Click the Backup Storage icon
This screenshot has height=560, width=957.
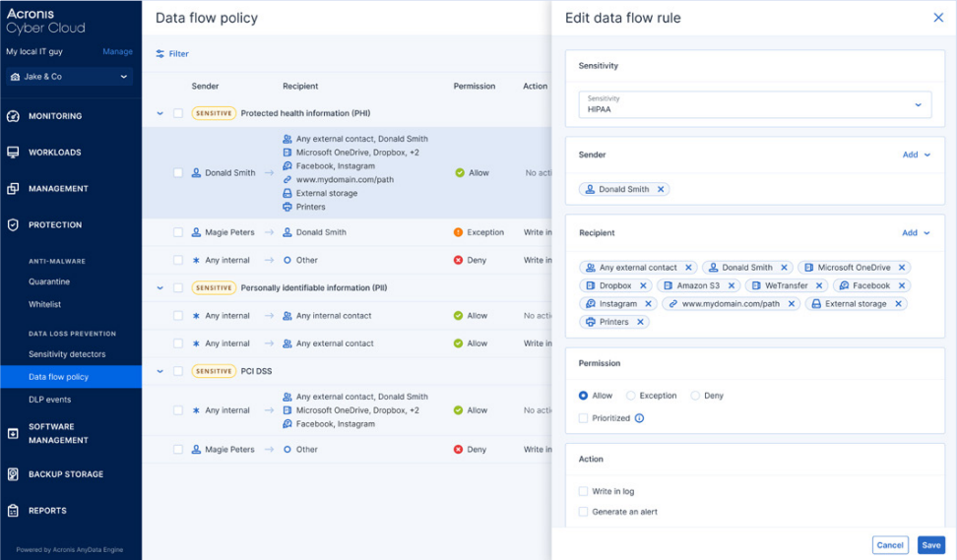pyautogui.click(x=13, y=474)
